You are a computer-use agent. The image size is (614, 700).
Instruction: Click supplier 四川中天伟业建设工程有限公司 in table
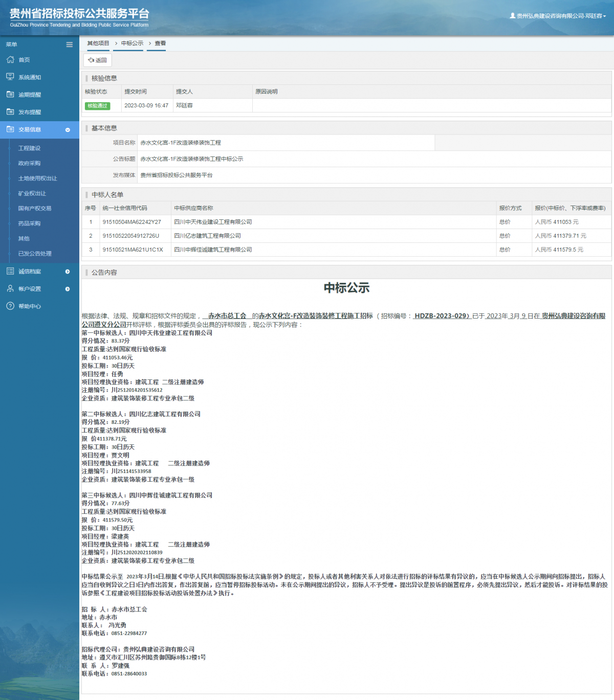(x=213, y=222)
